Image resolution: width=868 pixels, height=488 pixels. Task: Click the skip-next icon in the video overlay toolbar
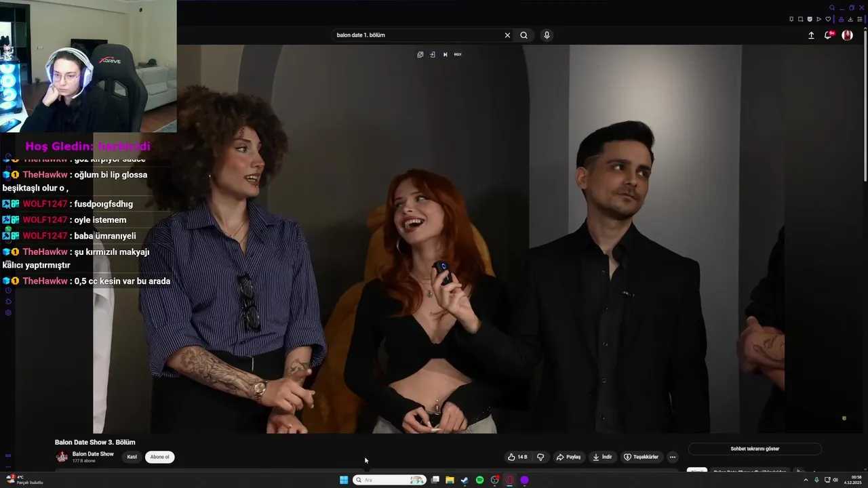coord(445,54)
